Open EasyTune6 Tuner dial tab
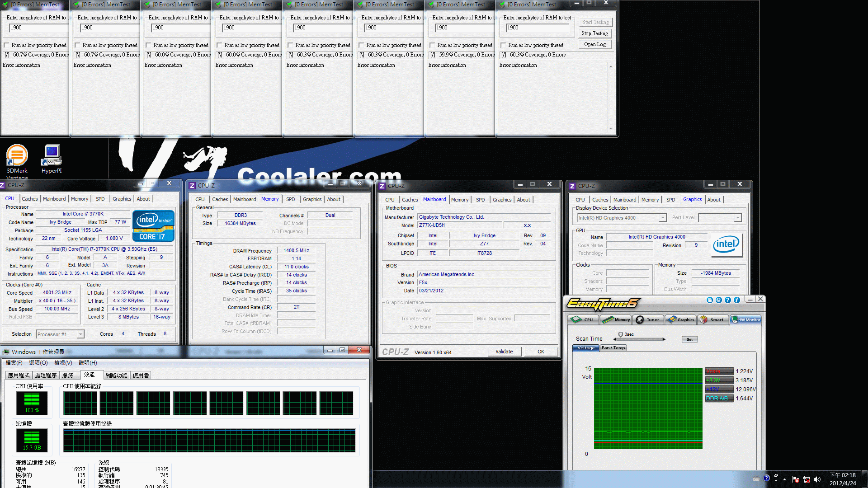 [648, 319]
